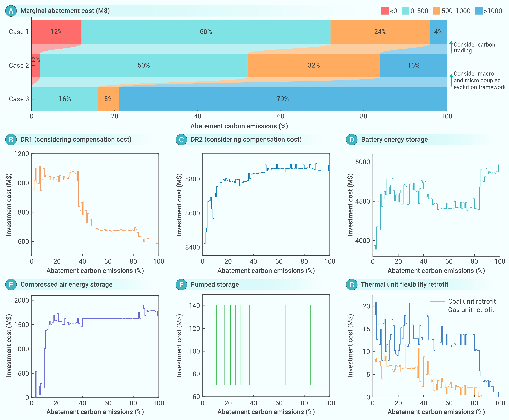Select the circular E panel badge
509x420 pixels.
(11, 285)
